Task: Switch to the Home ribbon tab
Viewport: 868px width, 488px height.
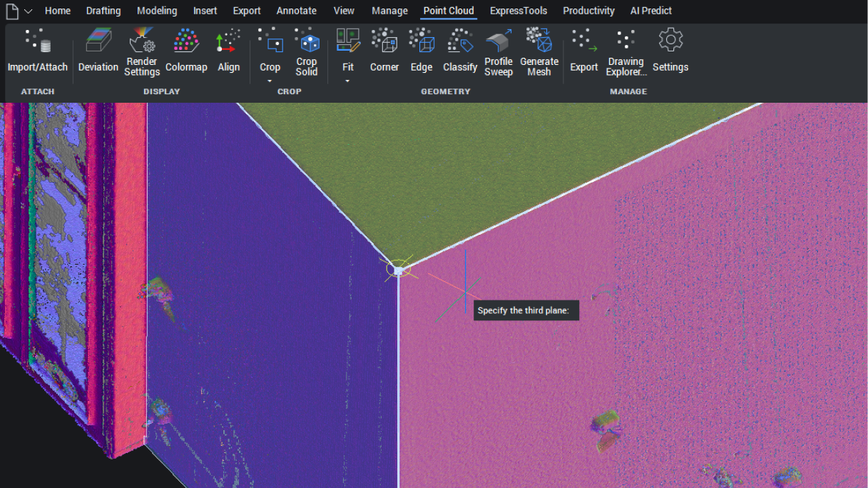Action: (x=58, y=11)
